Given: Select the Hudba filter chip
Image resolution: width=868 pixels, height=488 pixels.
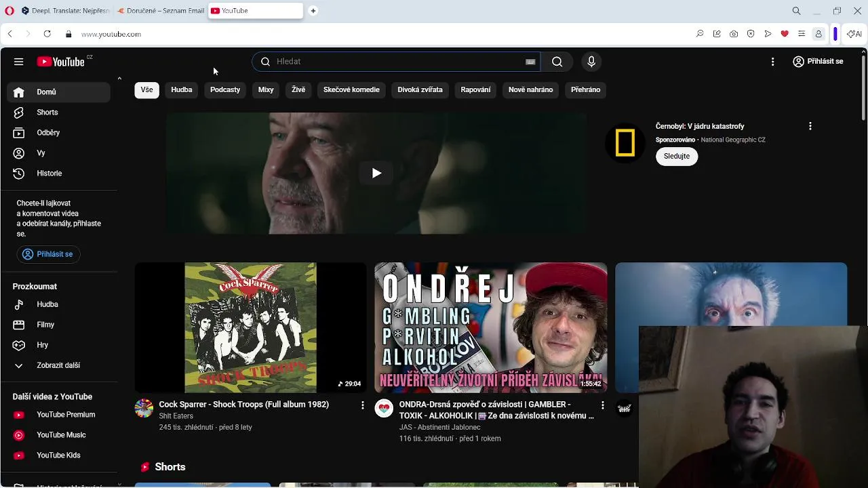Looking at the screenshot, I should point(182,89).
